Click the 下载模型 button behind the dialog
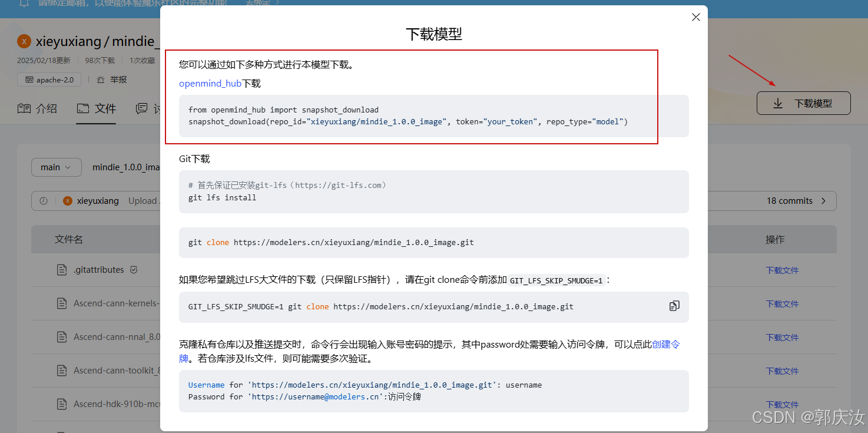Image resolution: width=868 pixels, height=433 pixels. 803,103
